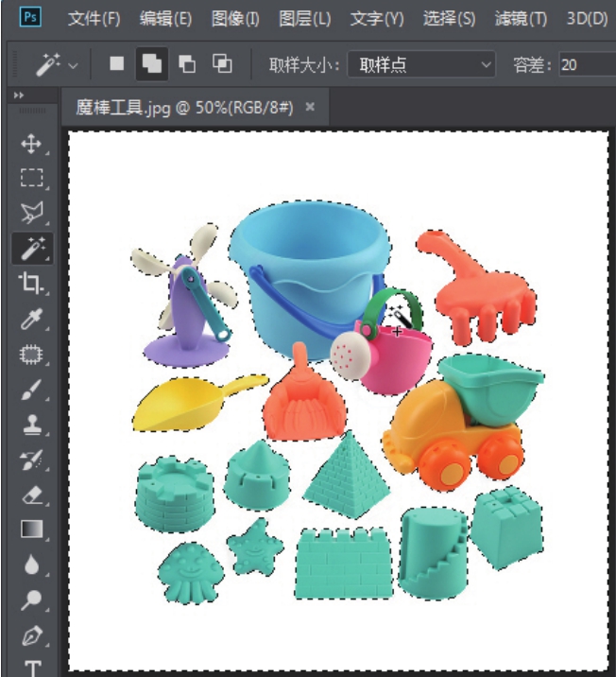The image size is (616, 677).
Task: Select the Type tool
Action: (33, 668)
